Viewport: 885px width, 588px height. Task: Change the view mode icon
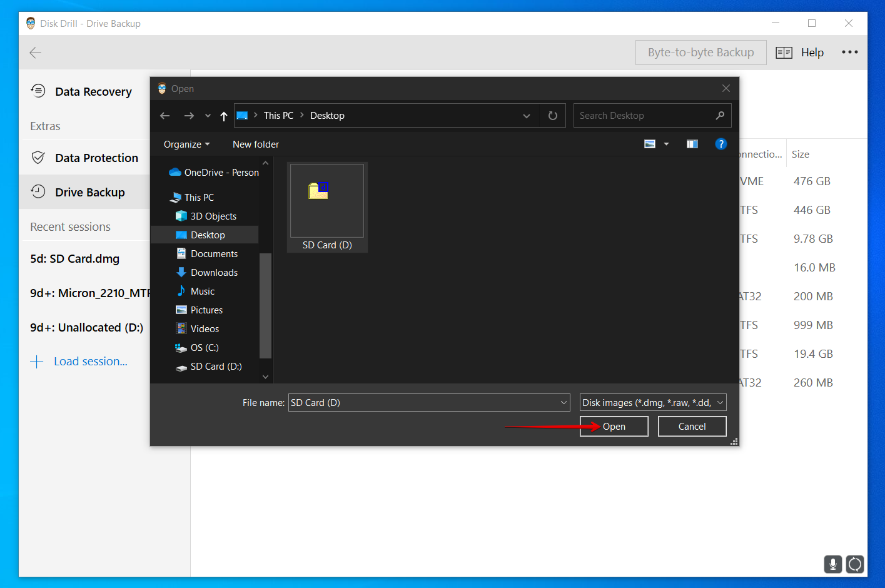(x=650, y=144)
